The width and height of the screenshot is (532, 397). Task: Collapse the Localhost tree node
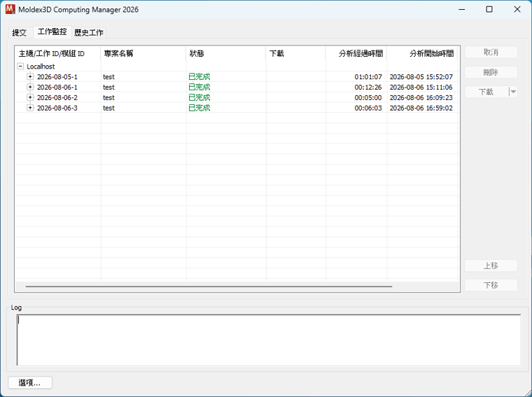20,67
